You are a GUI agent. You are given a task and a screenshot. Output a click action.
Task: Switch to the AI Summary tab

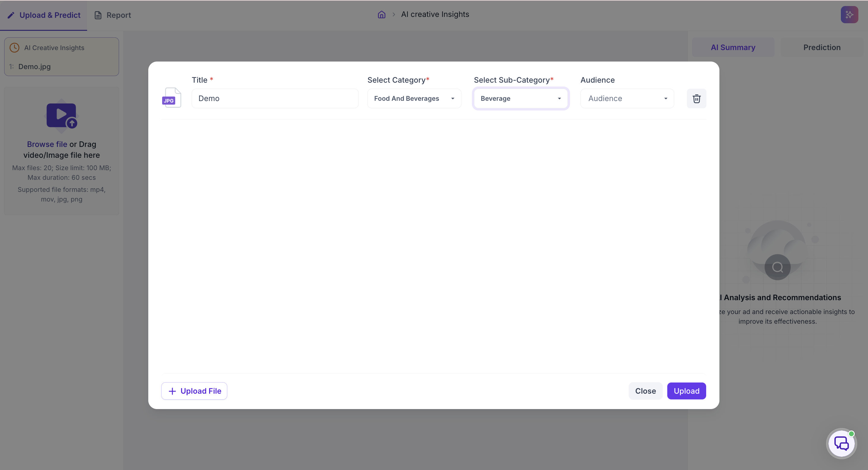(733, 47)
